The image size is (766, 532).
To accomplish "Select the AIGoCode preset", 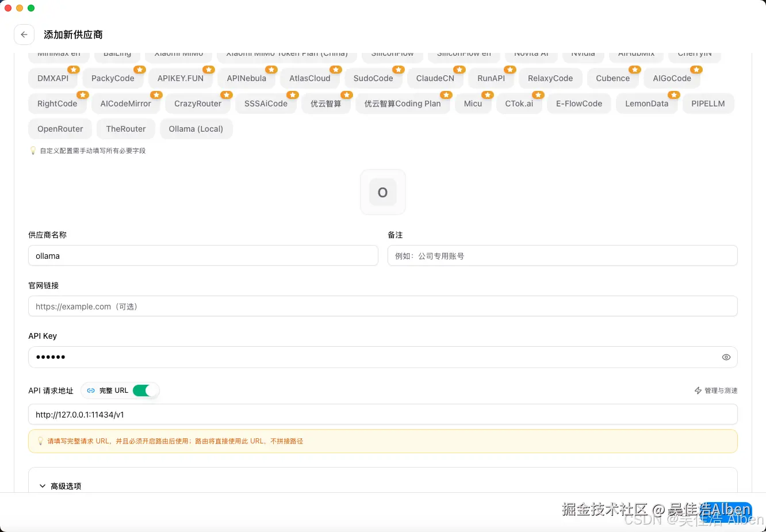I will (x=672, y=78).
